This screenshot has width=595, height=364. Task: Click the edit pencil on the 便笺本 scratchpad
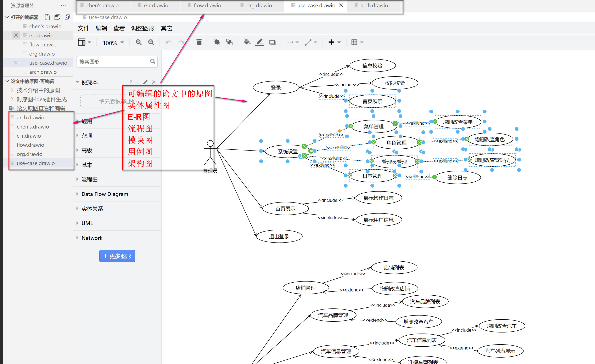145,82
